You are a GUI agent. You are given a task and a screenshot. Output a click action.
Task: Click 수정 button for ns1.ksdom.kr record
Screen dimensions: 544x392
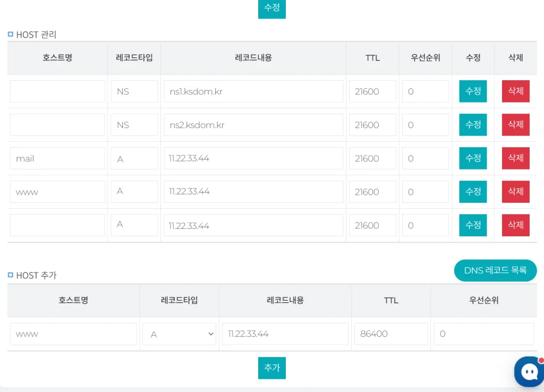point(473,91)
